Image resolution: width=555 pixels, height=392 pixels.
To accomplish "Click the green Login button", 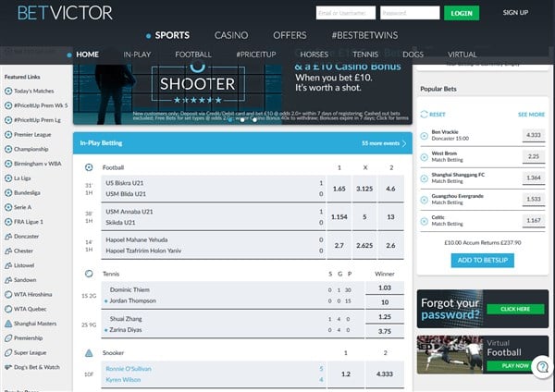I will (x=462, y=13).
